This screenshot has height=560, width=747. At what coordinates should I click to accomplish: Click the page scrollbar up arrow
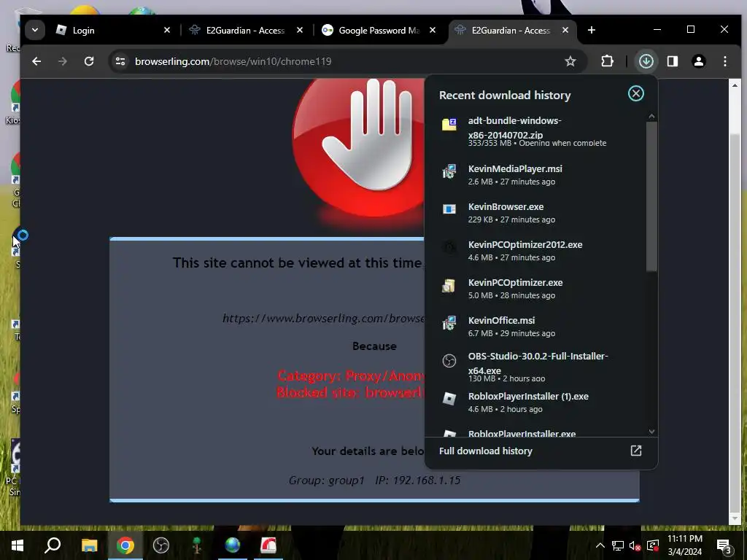pos(735,85)
